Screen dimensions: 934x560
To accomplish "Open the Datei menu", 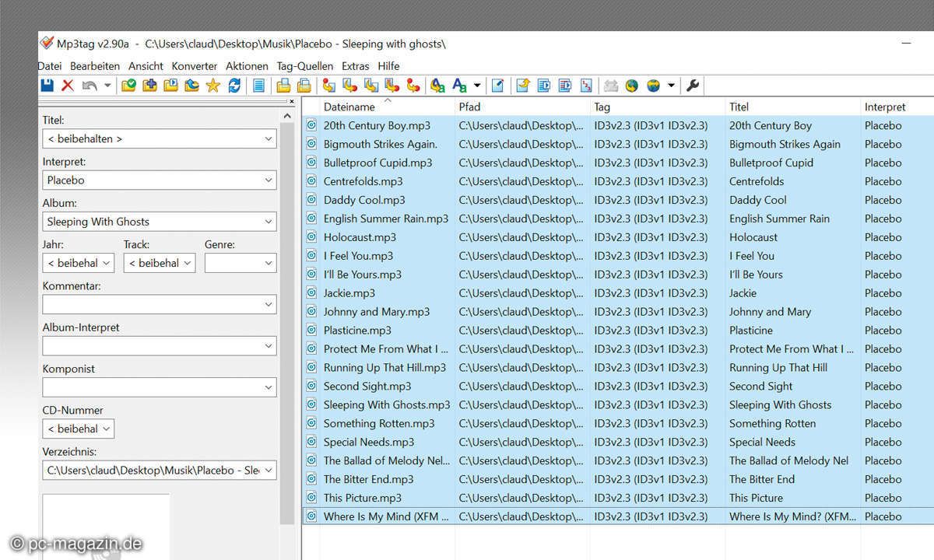I will (x=50, y=66).
